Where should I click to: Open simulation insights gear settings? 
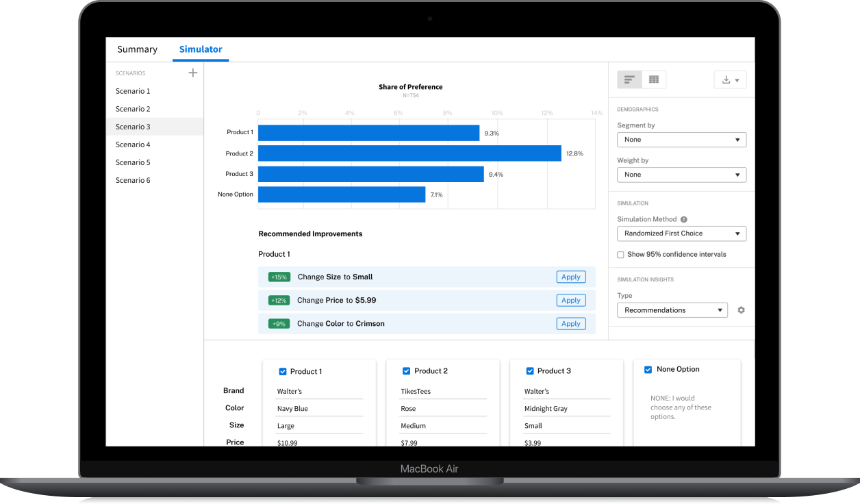[741, 310]
